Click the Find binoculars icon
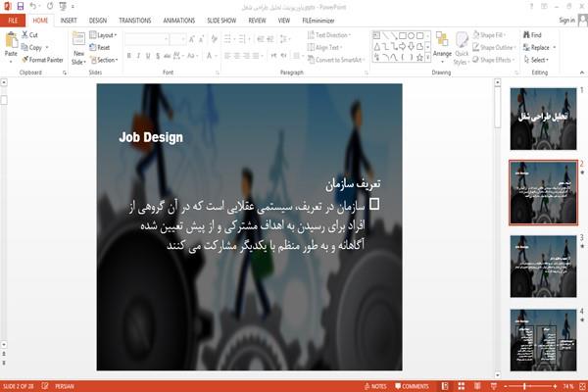This screenshot has height=392, width=588. pos(527,35)
